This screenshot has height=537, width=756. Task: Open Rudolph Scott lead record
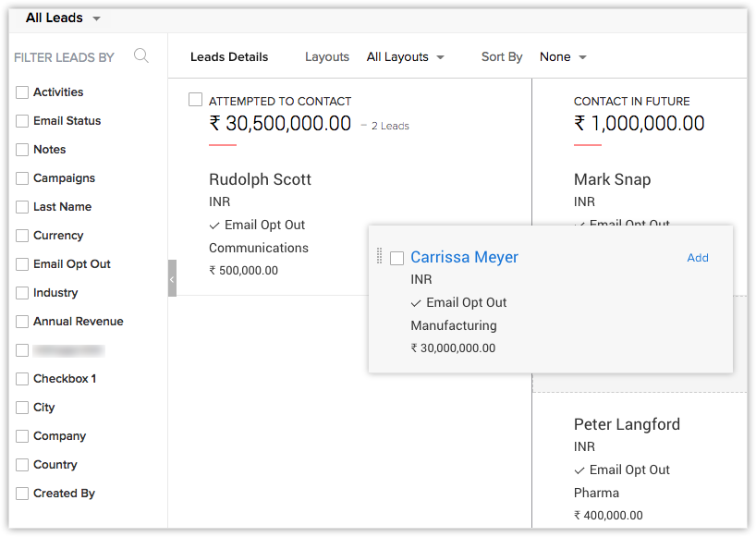click(260, 179)
